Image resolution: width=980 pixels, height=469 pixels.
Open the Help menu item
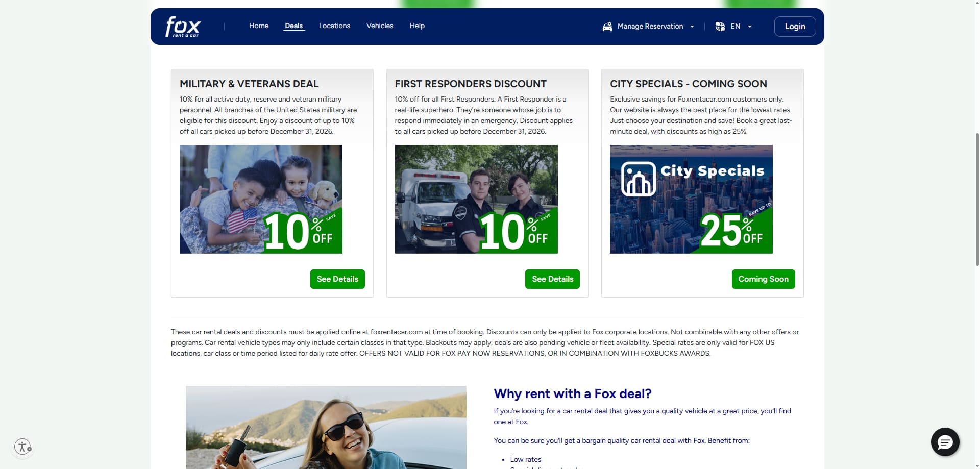click(x=417, y=26)
